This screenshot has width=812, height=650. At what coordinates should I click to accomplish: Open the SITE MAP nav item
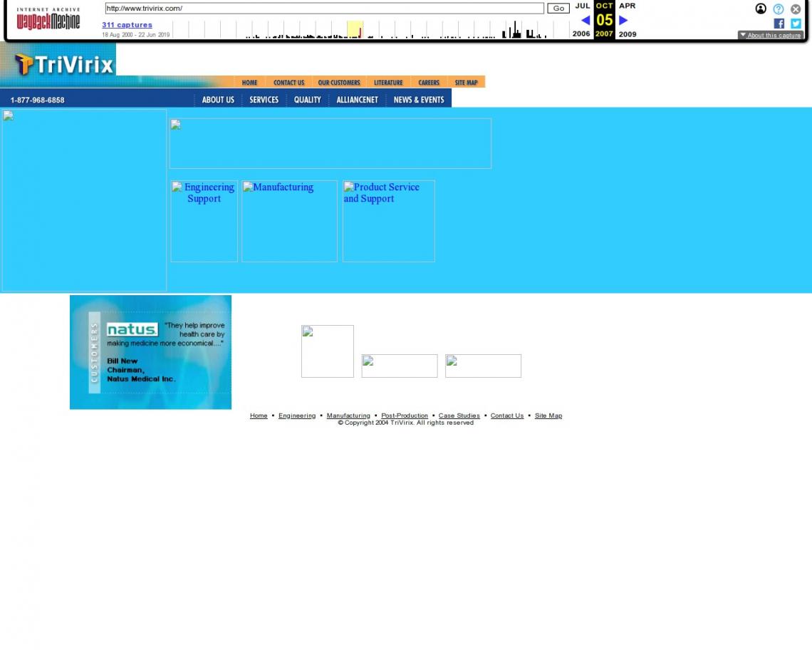click(466, 83)
